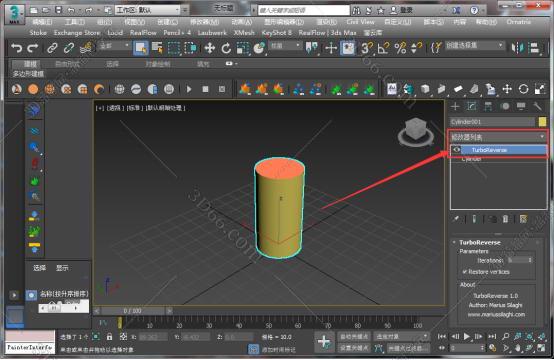The width and height of the screenshot is (554, 360).
Task: Click the search input field in title bar
Action: point(304,10)
